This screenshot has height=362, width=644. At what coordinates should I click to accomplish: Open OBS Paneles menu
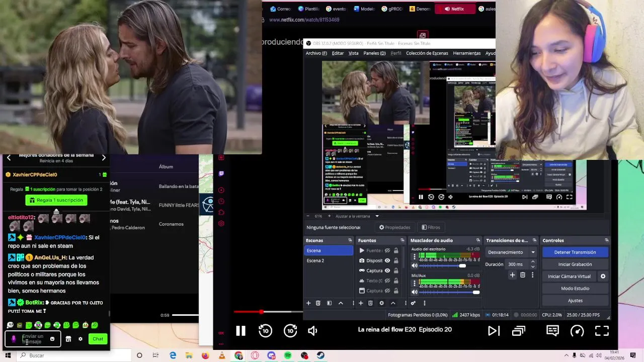(x=374, y=53)
